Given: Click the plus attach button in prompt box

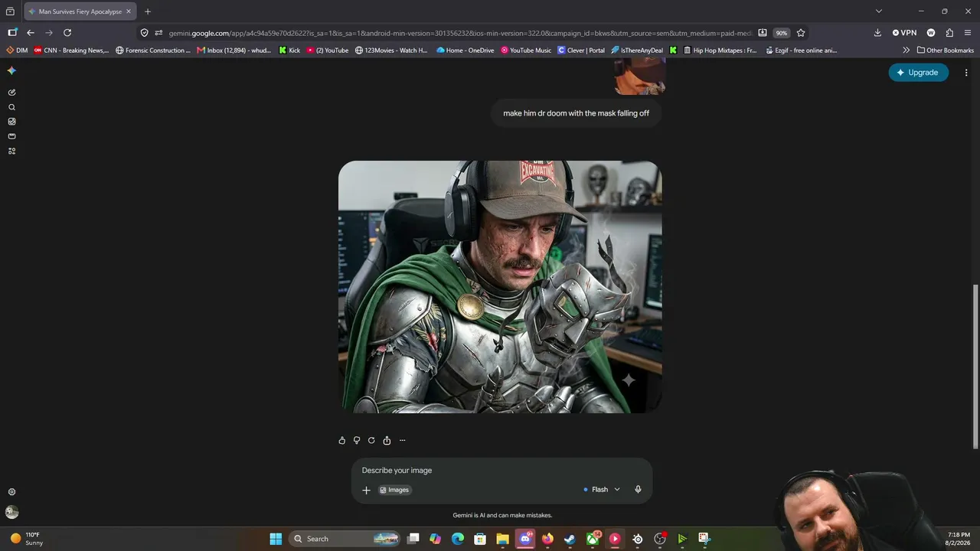Looking at the screenshot, I should point(366,490).
